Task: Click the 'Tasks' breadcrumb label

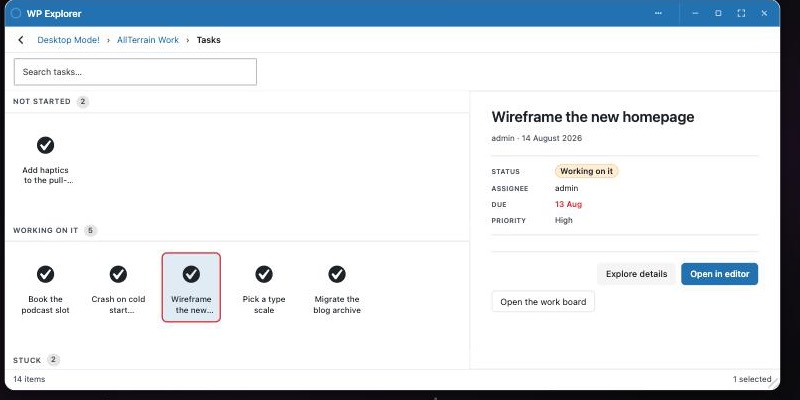Action: (209, 40)
